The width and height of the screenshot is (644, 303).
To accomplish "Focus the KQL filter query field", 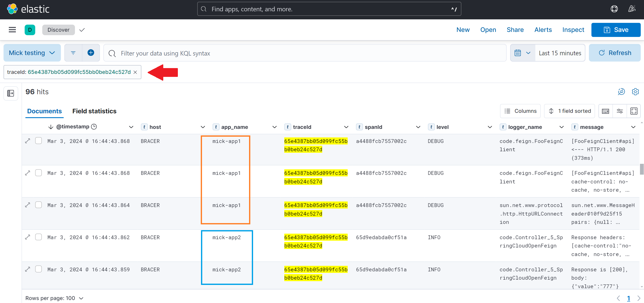I will click(305, 53).
